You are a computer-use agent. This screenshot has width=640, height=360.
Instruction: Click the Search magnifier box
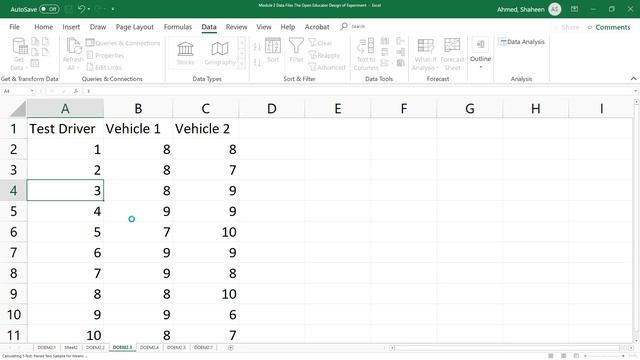(x=353, y=27)
